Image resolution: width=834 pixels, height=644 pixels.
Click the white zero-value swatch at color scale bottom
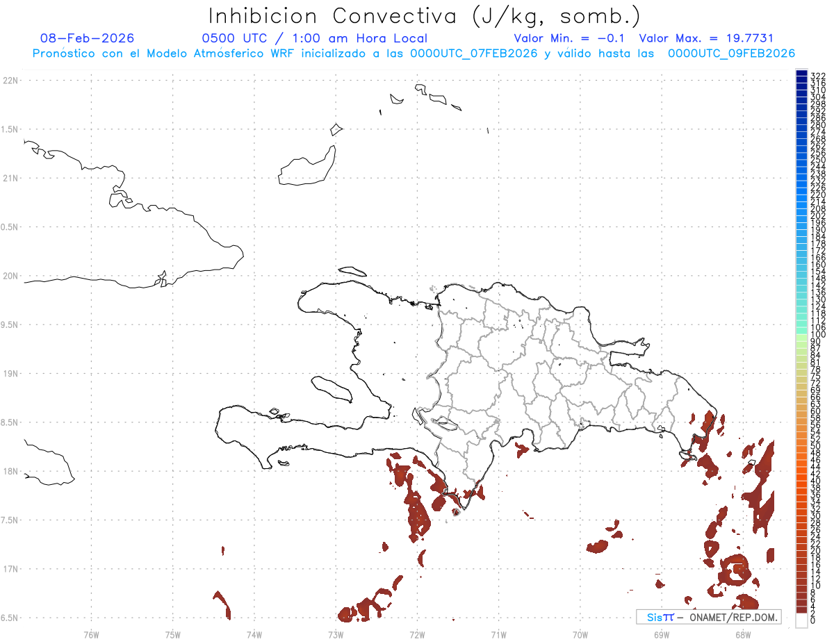(801, 620)
